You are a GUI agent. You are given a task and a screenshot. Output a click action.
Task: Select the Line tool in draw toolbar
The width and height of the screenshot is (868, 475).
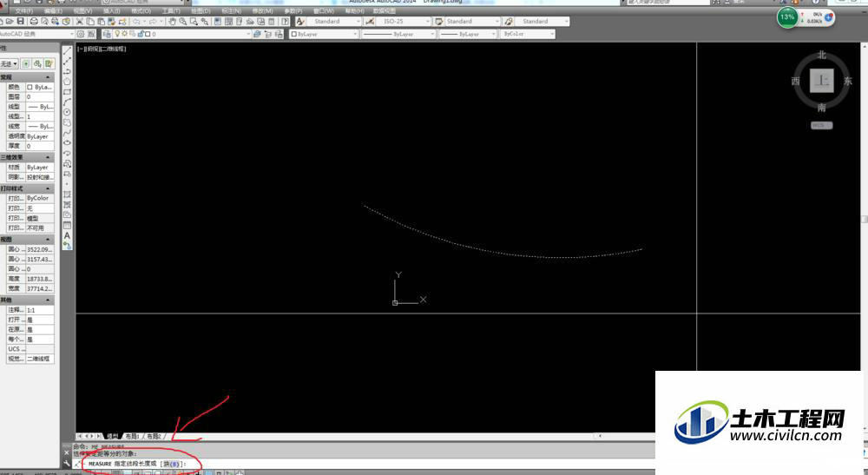coord(67,51)
